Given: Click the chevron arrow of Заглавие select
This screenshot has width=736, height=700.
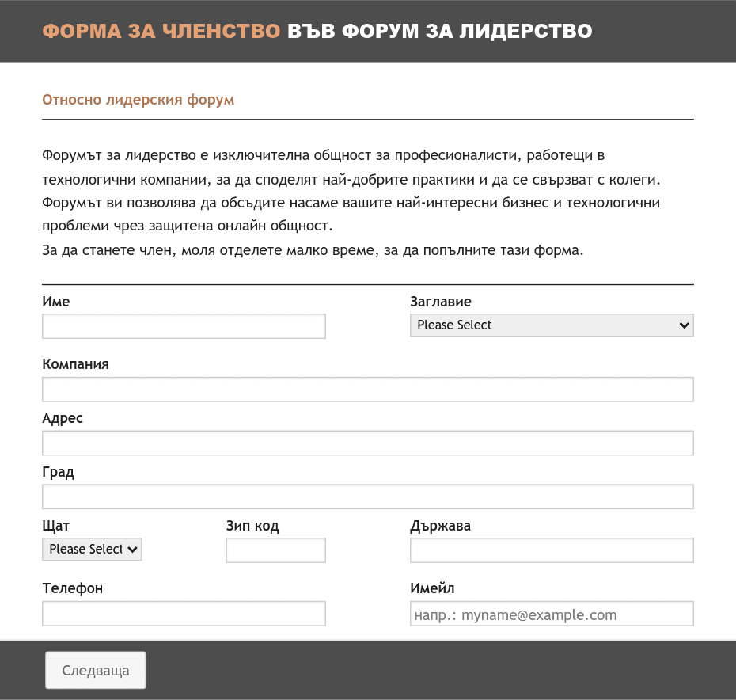Looking at the screenshot, I should tap(684, 325).
